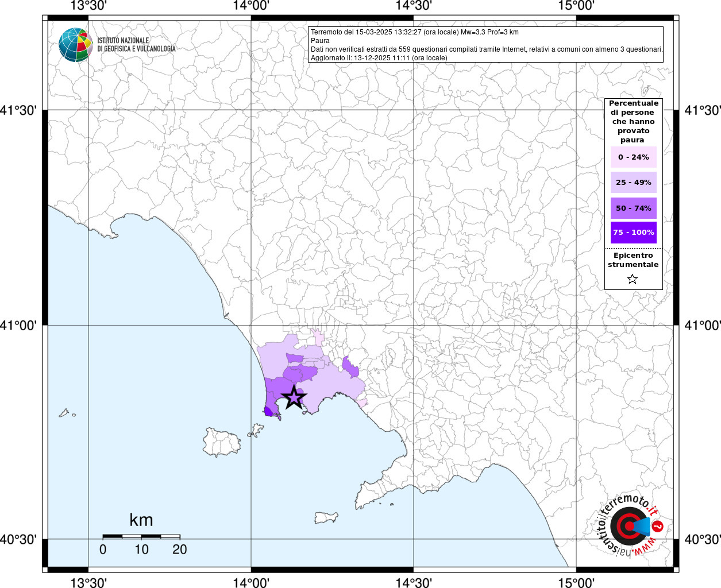Click the INGV globe logo
Screen dimensions: 721x588
tap(75, 45)
